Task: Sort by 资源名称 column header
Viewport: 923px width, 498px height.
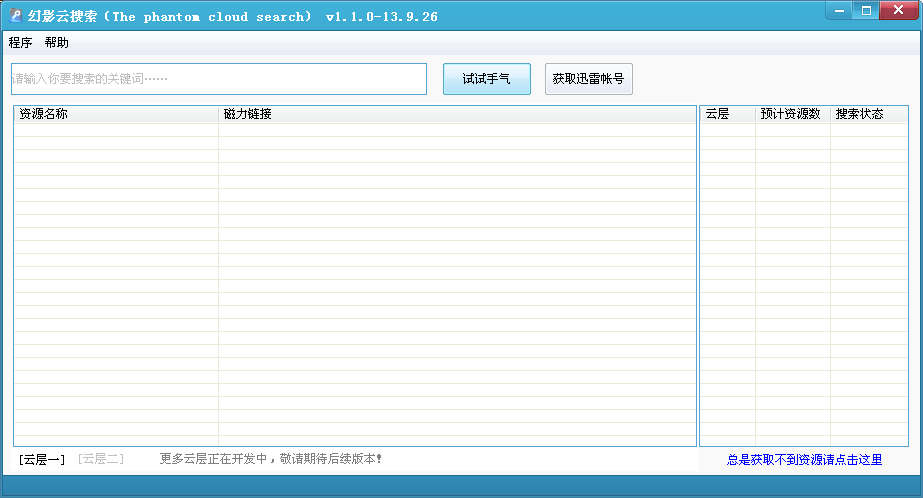Action: click(x=116, y=114)
